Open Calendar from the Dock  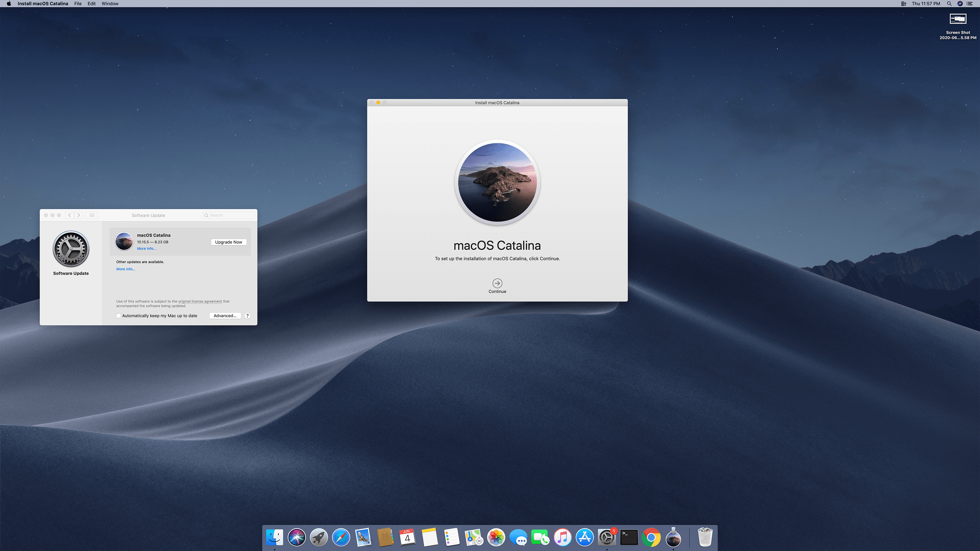[x=407, y=537]
